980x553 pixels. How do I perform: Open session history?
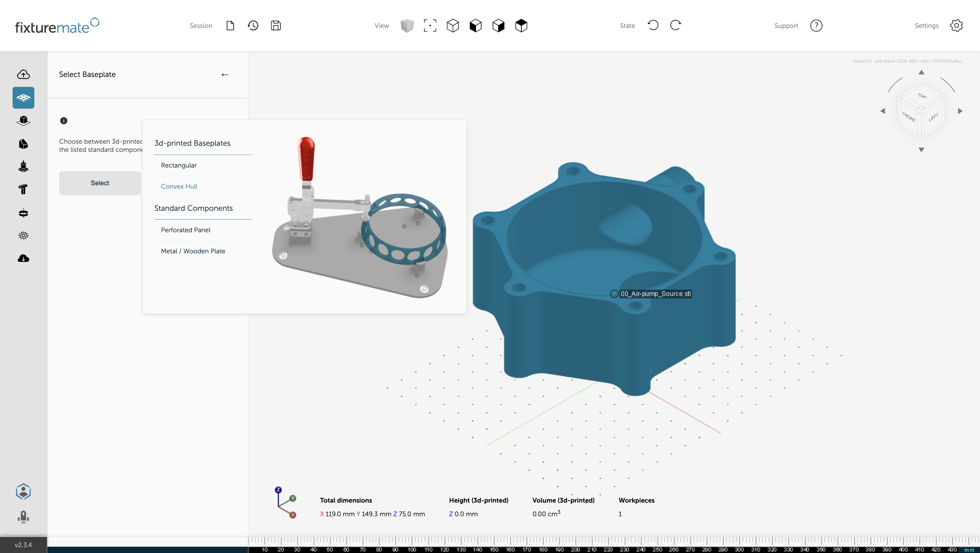[x=253, y=26]
